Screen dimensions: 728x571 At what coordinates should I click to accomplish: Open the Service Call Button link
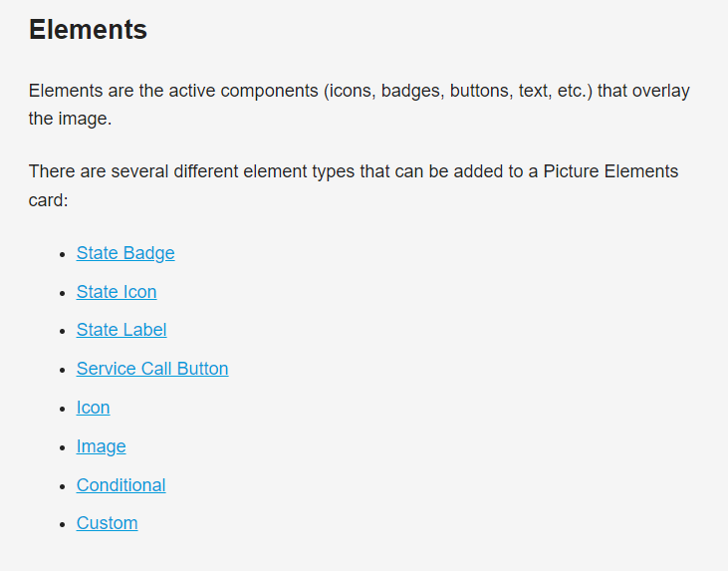(x=152, y=369)
